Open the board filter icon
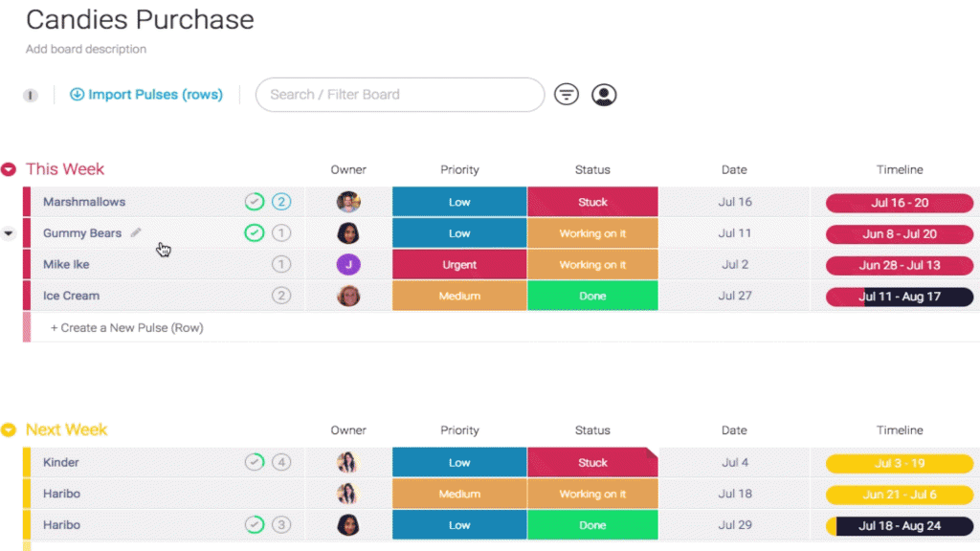The image size is (980, 551). (567, 95)
